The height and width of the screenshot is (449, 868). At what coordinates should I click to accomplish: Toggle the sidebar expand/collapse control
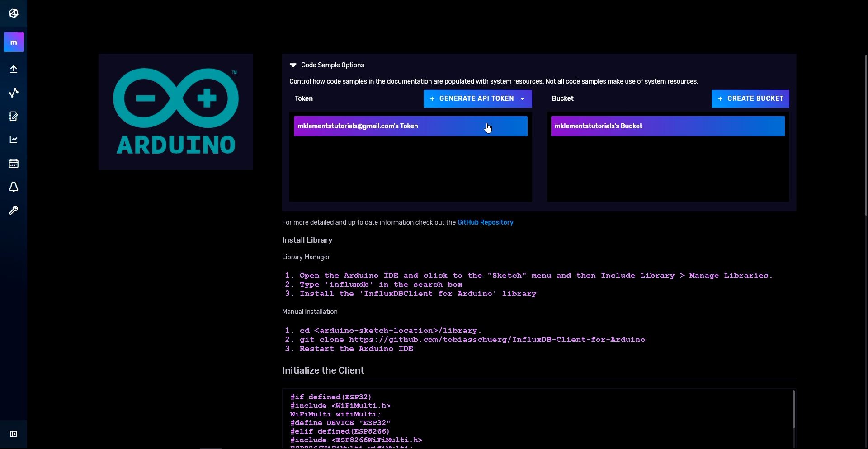point(14,434)
